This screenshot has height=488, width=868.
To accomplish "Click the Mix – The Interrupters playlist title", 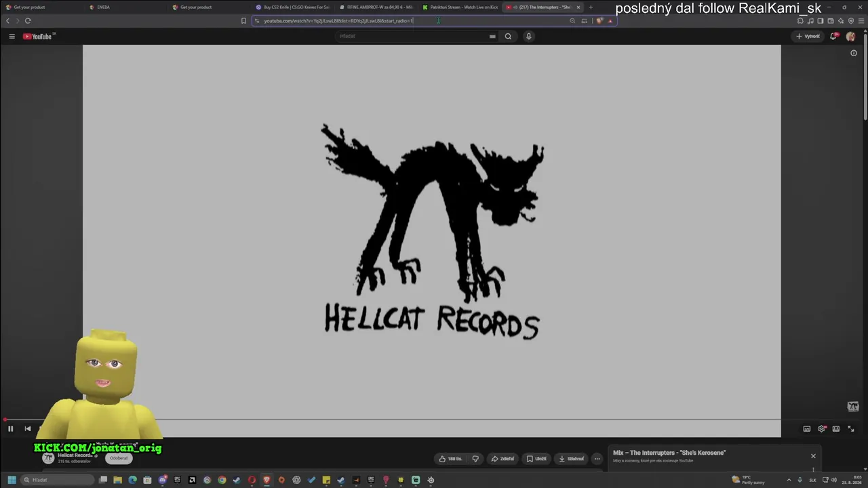I will 669,453.
